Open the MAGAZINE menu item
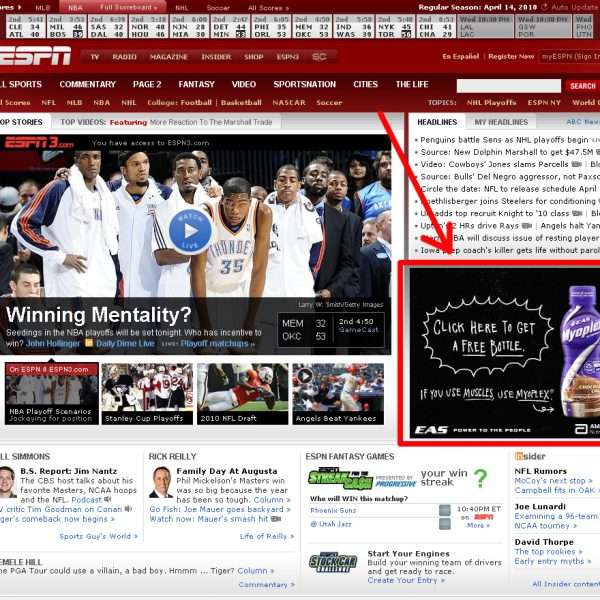 (169, 57)
